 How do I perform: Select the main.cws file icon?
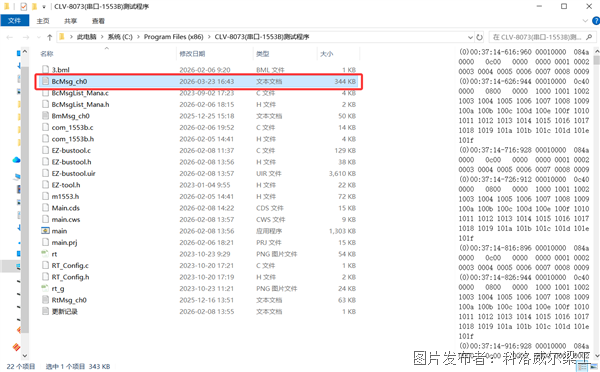46,219
